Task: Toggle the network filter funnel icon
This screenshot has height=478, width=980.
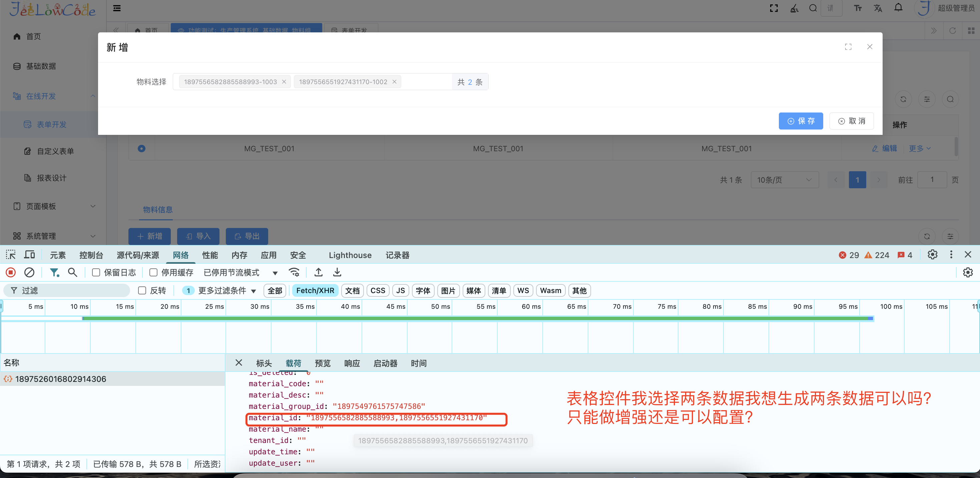Action: (54, 272)
